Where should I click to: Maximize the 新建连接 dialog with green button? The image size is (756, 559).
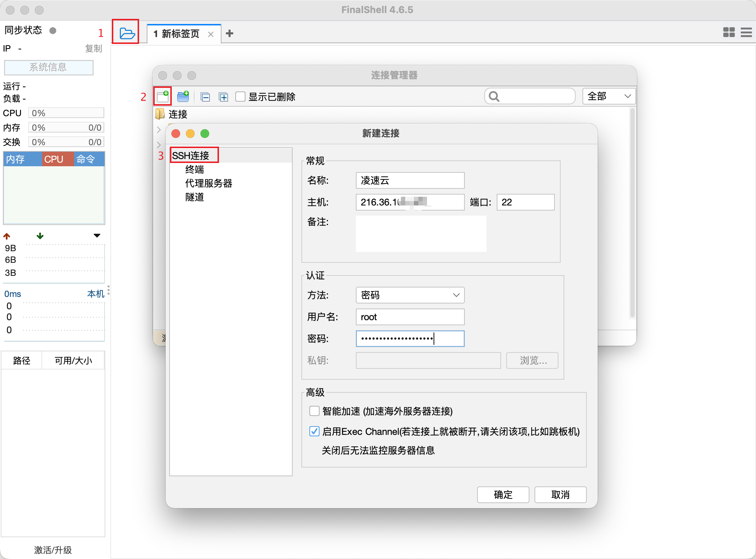click(x=205, y=134)
